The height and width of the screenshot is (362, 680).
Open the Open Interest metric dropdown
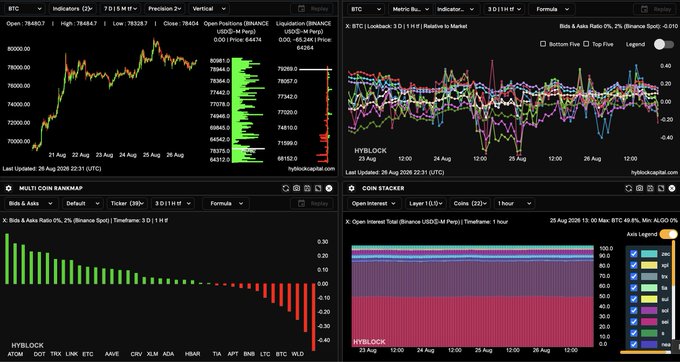[x=374, y=203]
